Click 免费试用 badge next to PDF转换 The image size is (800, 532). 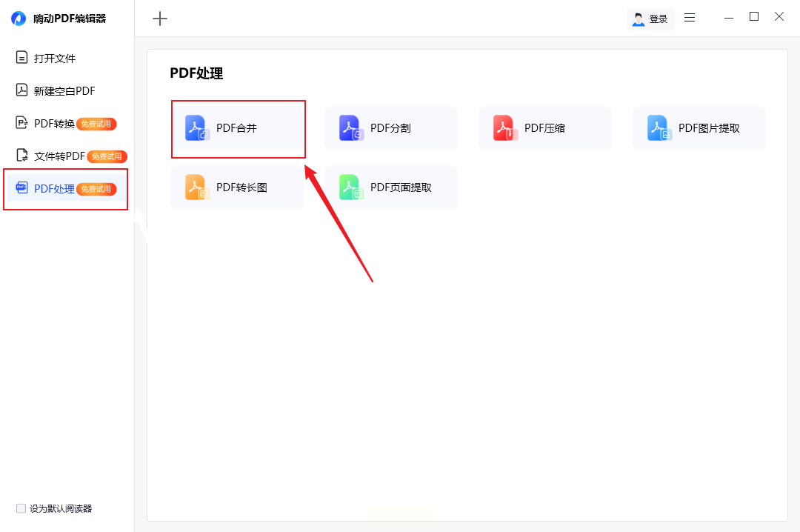[96, 124]
